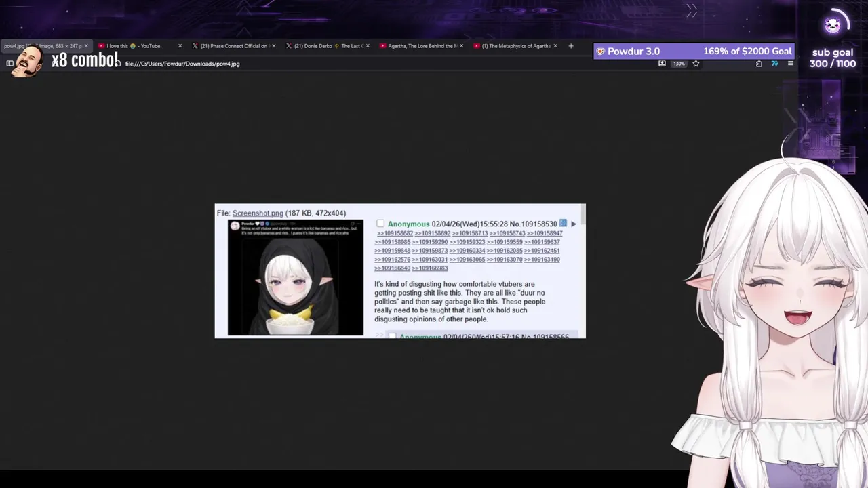The image size is (868, 488).
Task: Open the extensions icon in toolbar
Action: [x=759, y=64]
